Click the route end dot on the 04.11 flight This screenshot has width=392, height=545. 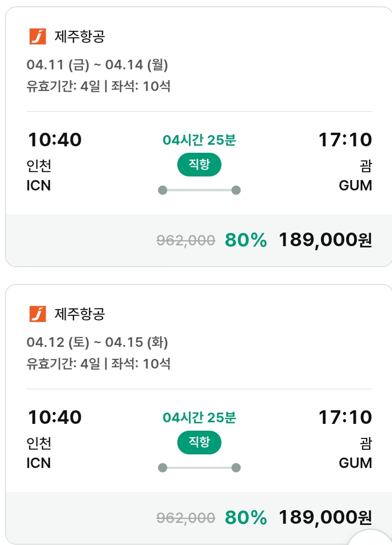coord(236,190)
